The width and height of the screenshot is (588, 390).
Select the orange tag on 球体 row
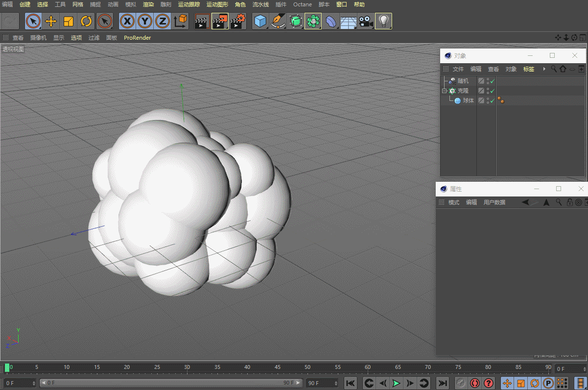pos(501,100)
